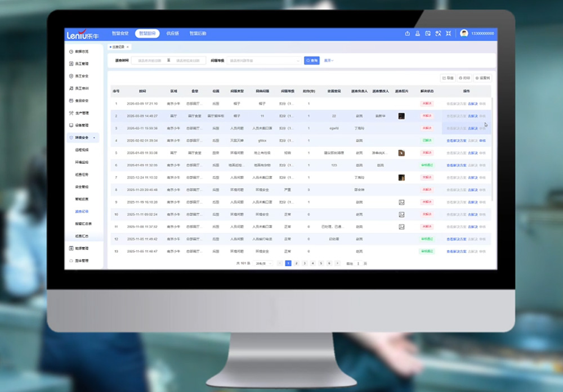Go to page 3 in the pagination
This screenshot has height=392, width=563.
click(305, 263)
